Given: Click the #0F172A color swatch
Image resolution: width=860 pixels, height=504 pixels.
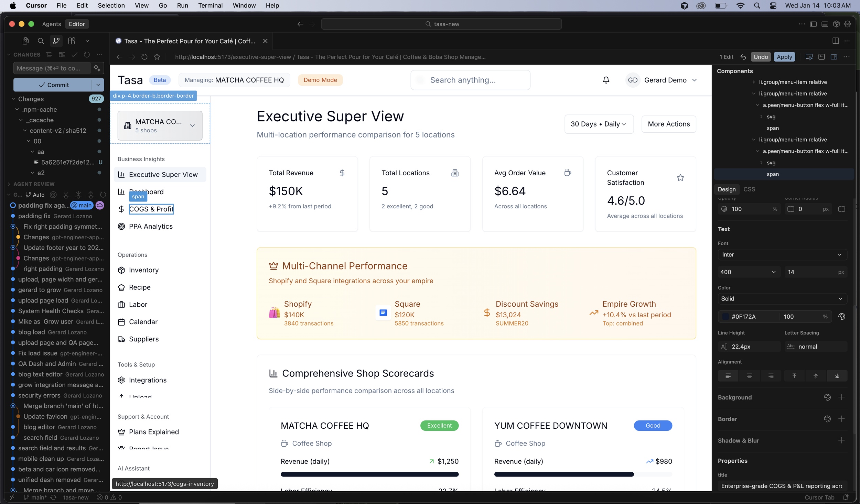Looking at the screenshot, I should 725,316.
